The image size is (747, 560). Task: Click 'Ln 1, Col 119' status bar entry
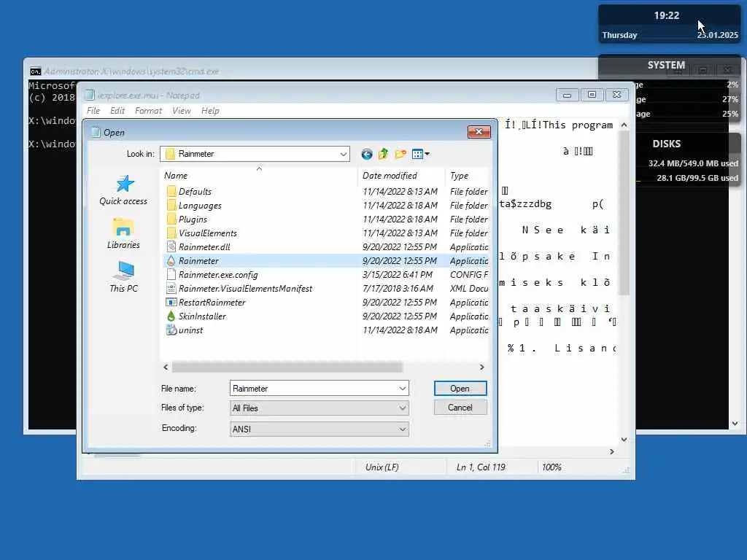(481, 467)
